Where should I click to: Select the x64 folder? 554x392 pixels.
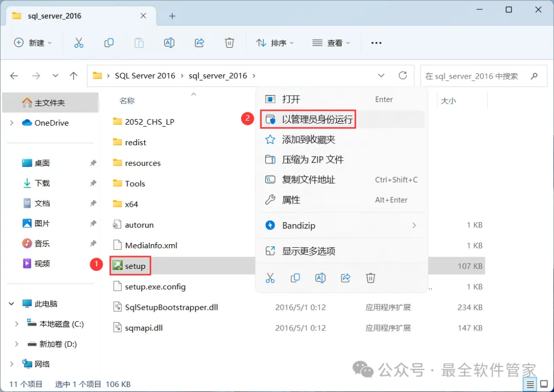(x=125, y=204)
